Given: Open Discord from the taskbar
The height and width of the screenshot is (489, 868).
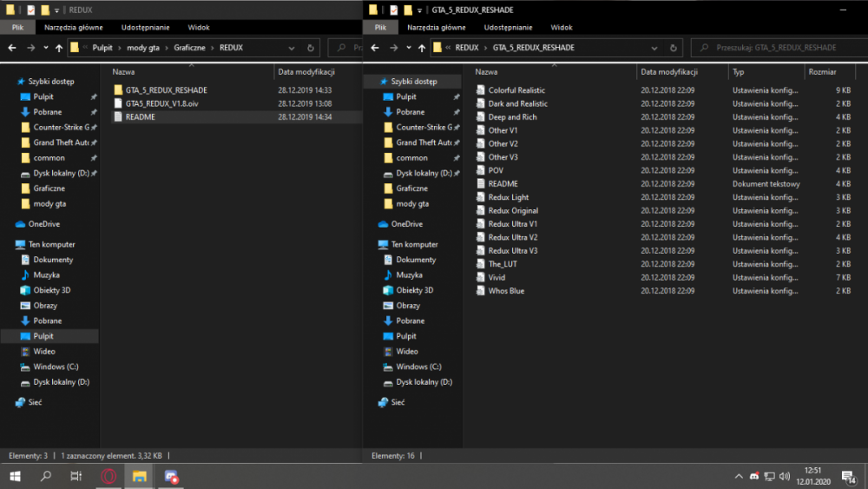Looking at the screenshot, I should point(171,476).
